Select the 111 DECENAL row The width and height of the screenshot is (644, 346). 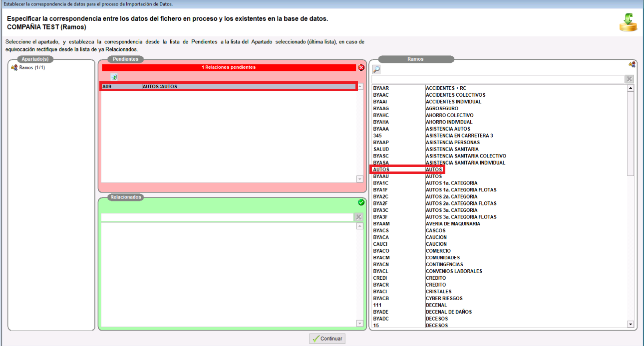click(499, 305)
